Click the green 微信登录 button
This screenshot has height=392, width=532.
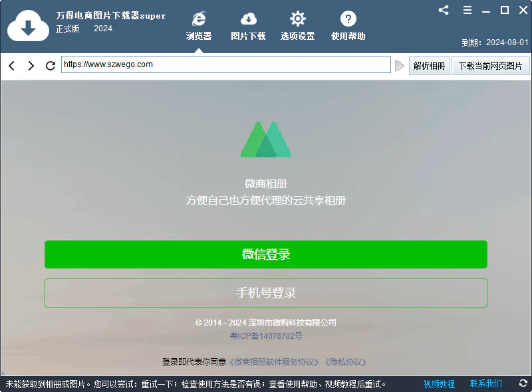266,254
